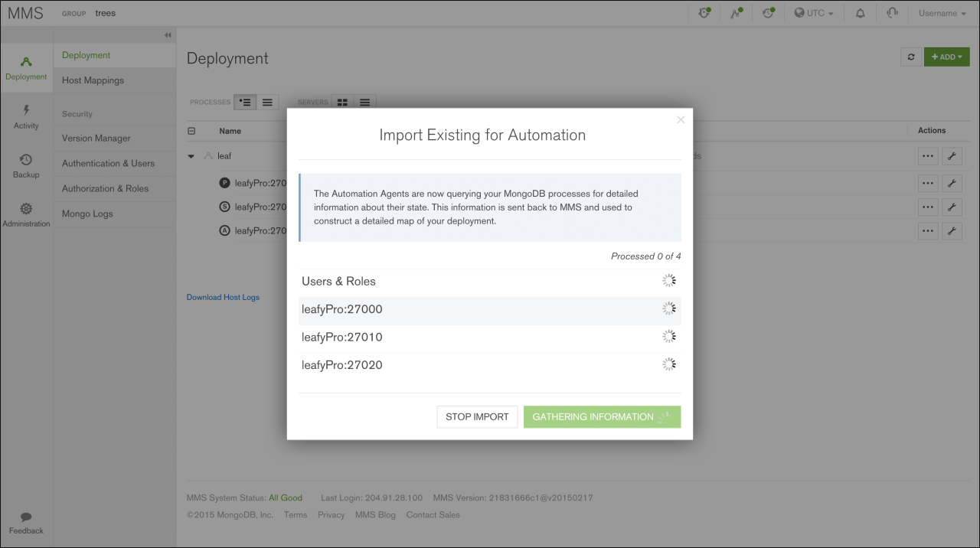Open wrench settings for primary (P) leafyPro row
This screenshot has width=980, height=548.
951,183
